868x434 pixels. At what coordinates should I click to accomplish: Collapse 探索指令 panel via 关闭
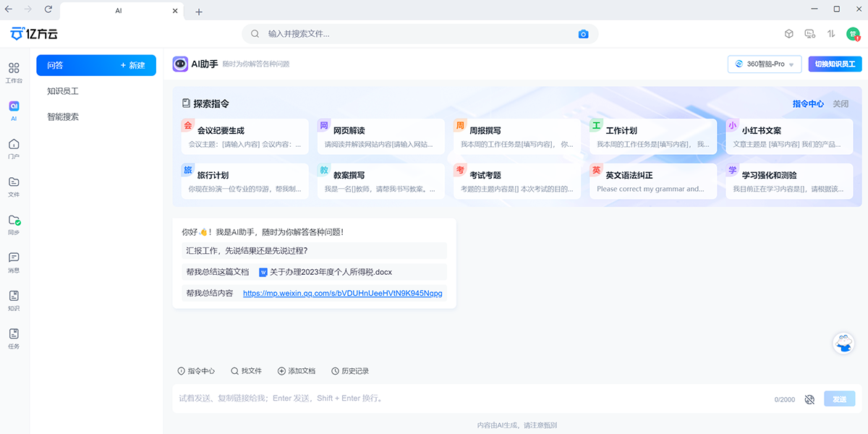(839, 103)
